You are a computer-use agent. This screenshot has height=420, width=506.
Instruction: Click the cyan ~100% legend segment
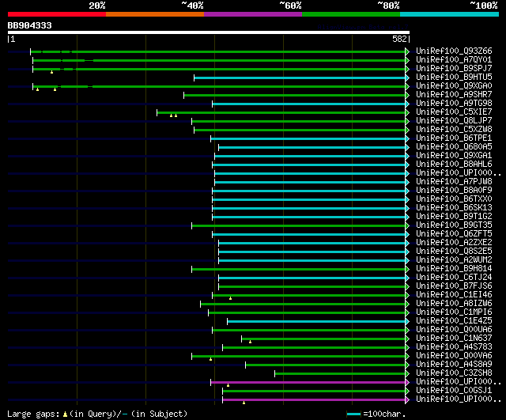click(450, 14)
